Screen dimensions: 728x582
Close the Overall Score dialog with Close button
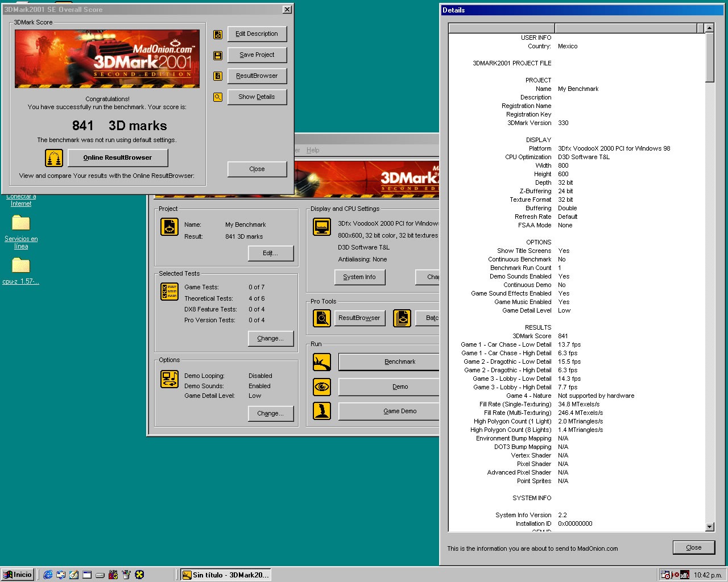click(x=257, y=169)
